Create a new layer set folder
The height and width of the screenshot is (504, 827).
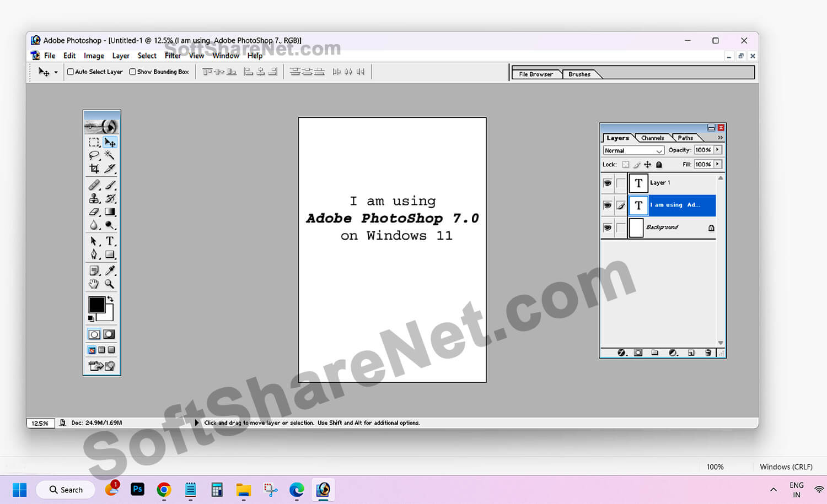pyautogui.click(x=654, y=353)
